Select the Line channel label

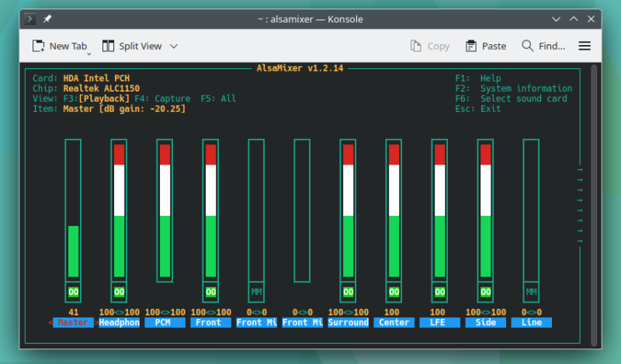[x=532, y=322]
